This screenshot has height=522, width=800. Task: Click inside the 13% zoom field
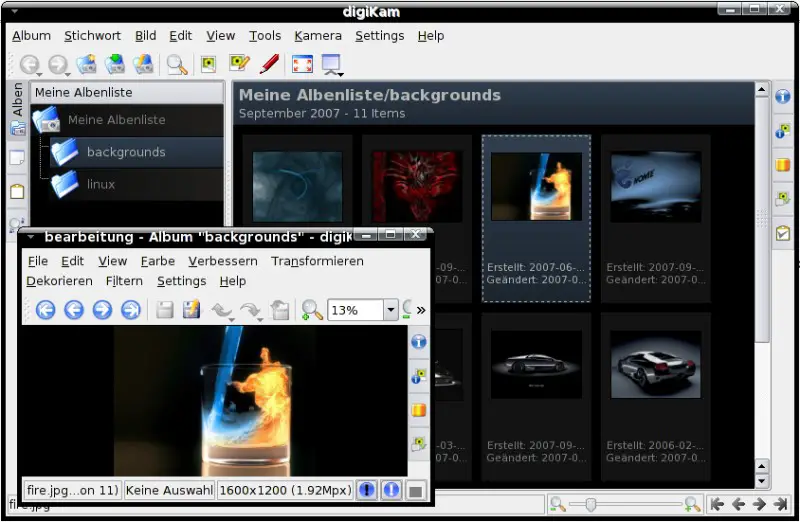pyautogui.click(x=355, y=310)
